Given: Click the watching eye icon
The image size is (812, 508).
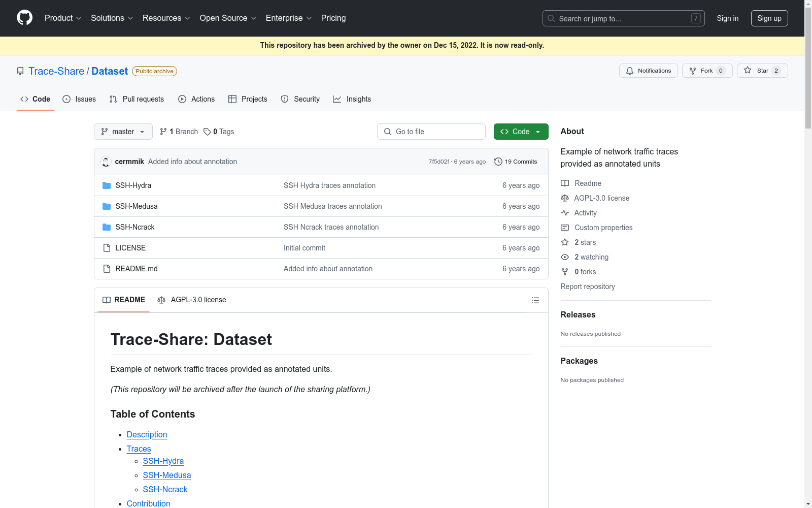Looking at the screenshot, I should [565, 257].
